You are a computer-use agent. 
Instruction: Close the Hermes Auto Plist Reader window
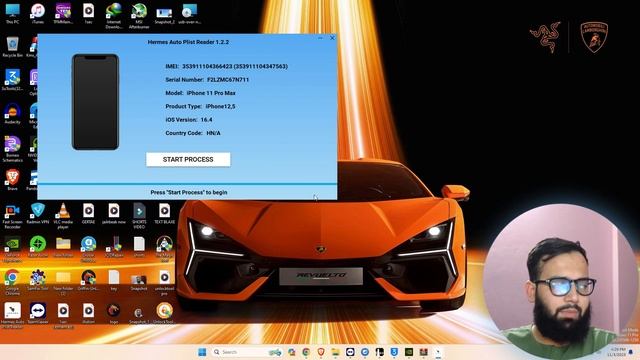click(x=332, y=38)
